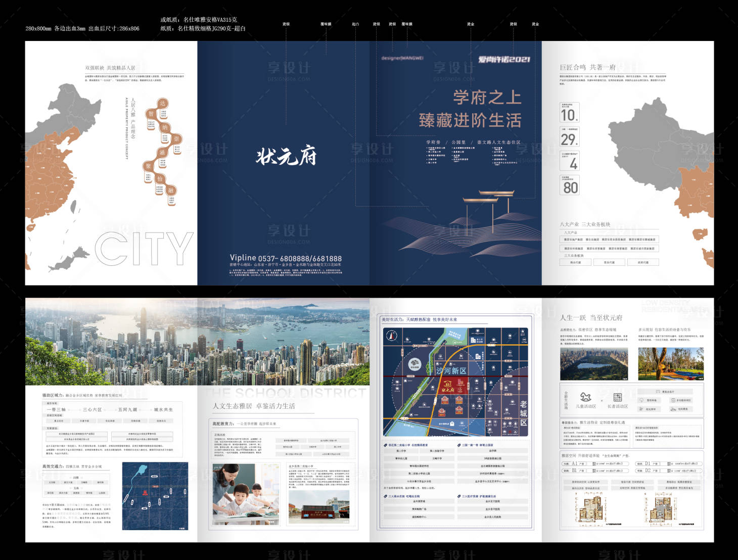The image size is (738, 560).
Task: Click the 涵 circle in the concept chain
Action: click(162, 152)
